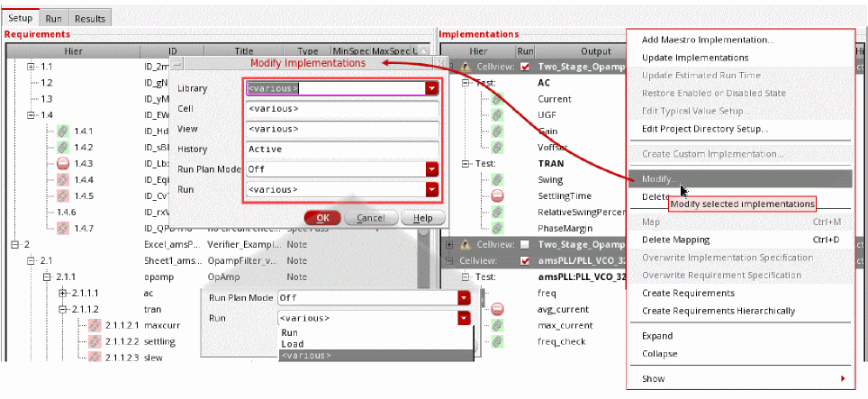Collapse the Test: TRAN node
This screenshot has height=399, width=868.
[465, 163]
